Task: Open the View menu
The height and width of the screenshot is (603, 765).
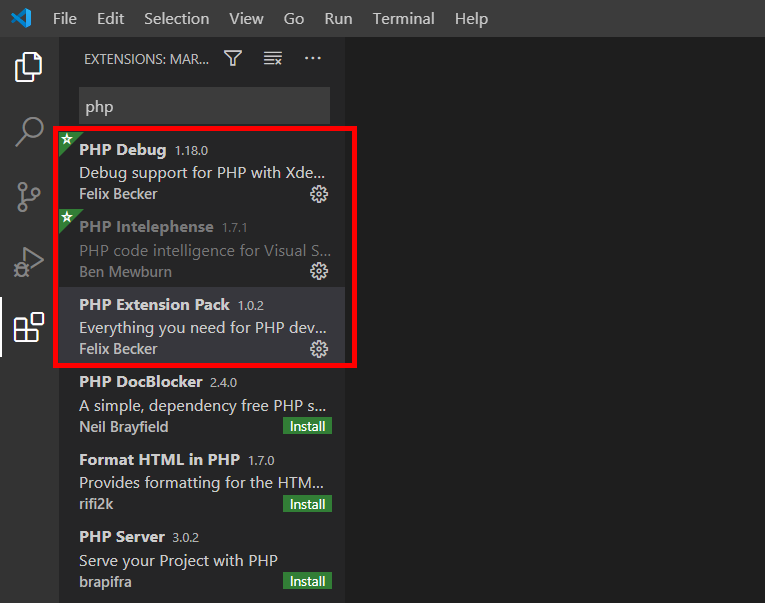Action: click(x=246, y=19)
